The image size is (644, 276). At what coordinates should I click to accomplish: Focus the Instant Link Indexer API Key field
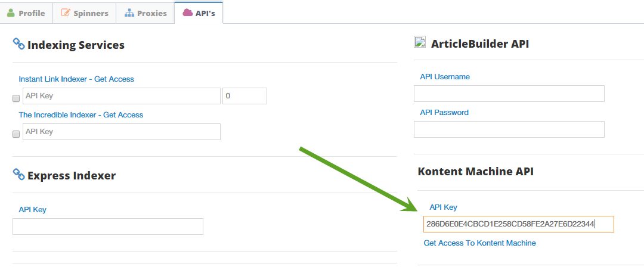122,96
